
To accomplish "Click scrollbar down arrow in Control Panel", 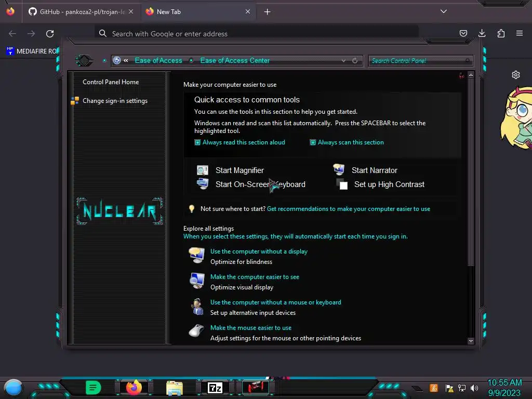I will 471,341.
